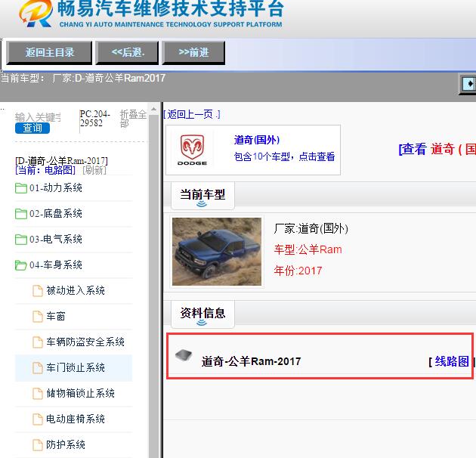The width and height of the screenshot is (476, 458).
Task: Open the 线路图 link
Action: click(x=452, y=361)
